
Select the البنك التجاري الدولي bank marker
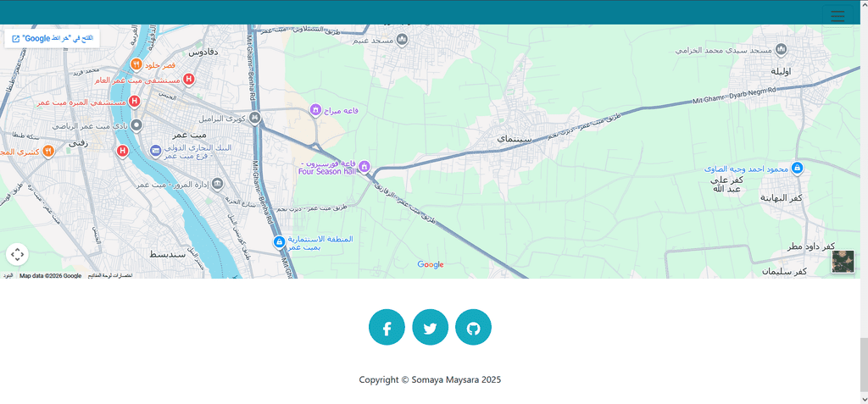156,151
